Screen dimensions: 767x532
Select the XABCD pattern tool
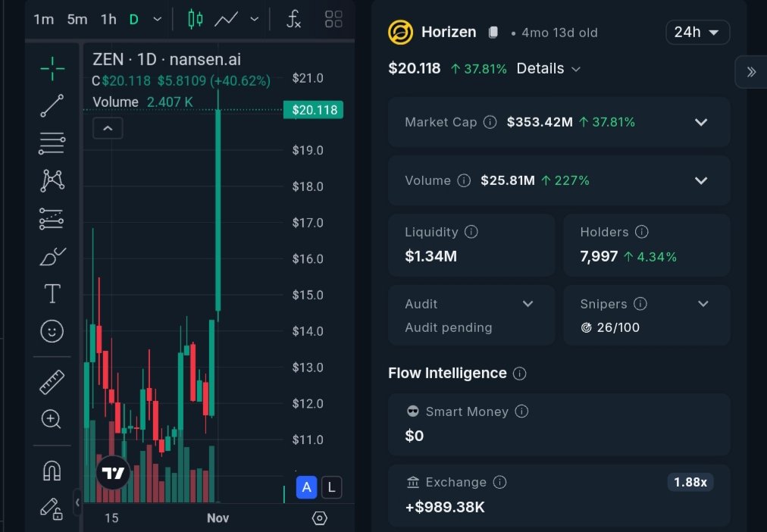(x=52, y=180)
